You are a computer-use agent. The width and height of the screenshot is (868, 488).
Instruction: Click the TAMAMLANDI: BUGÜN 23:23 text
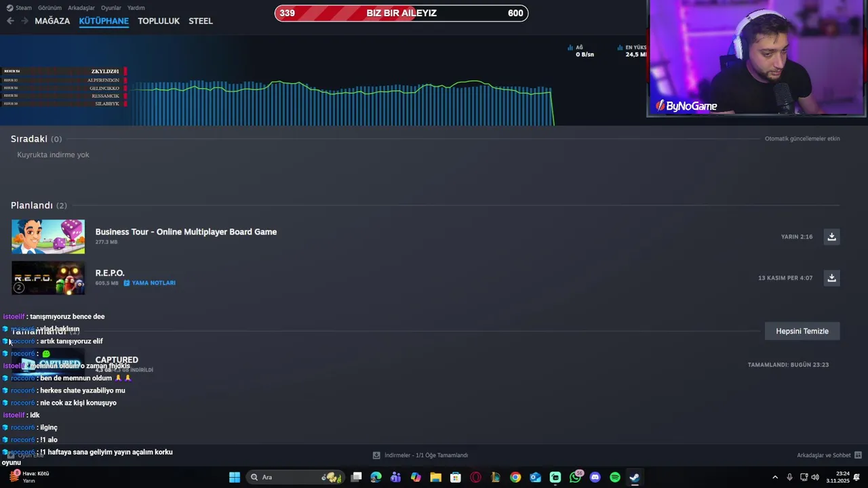(x=788, y=365)
